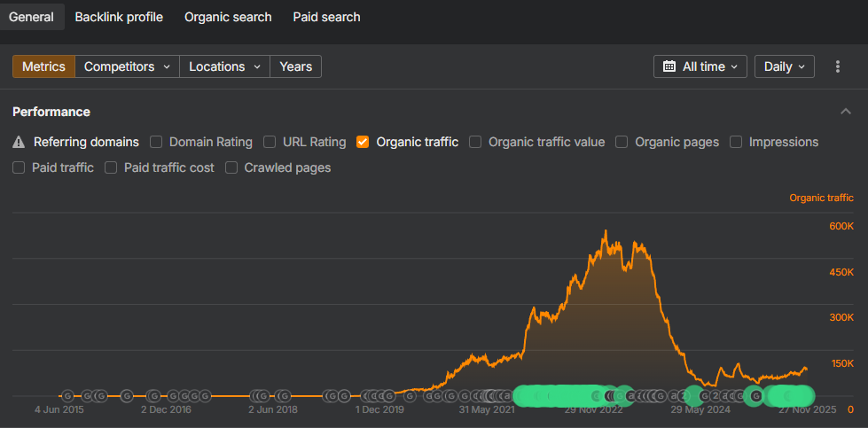Image resolution: width=868 pixels, height=428 pixels.
Task: Open the Daily interval dropdown
Action: click(784, 66)
